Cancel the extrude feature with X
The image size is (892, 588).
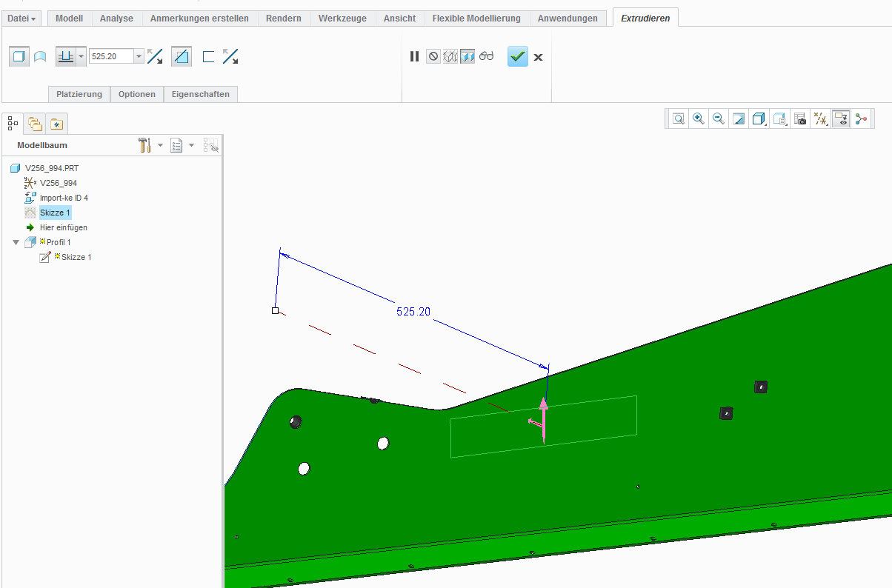538,57
